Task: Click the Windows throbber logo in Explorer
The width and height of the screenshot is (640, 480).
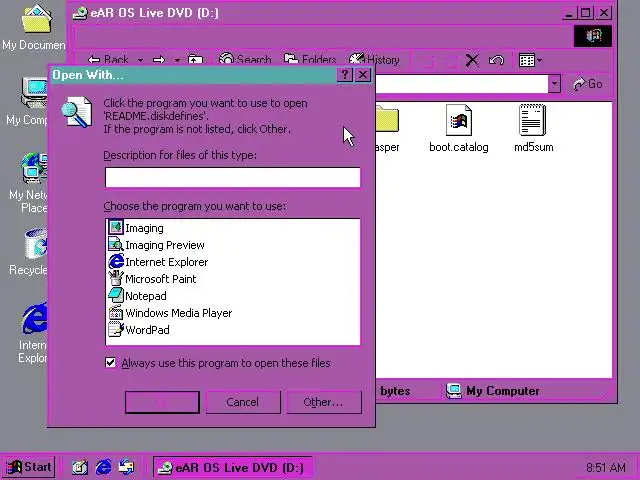Action: (x=593, y=36)
